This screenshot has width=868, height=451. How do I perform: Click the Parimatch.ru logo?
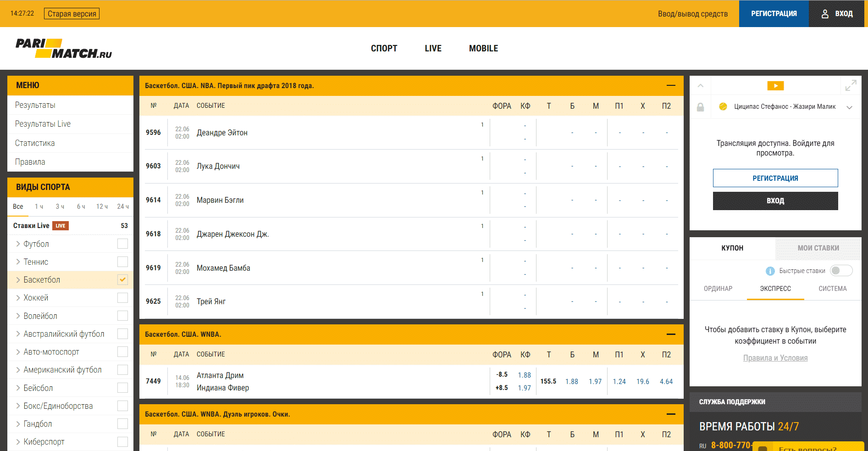(64, 48)
